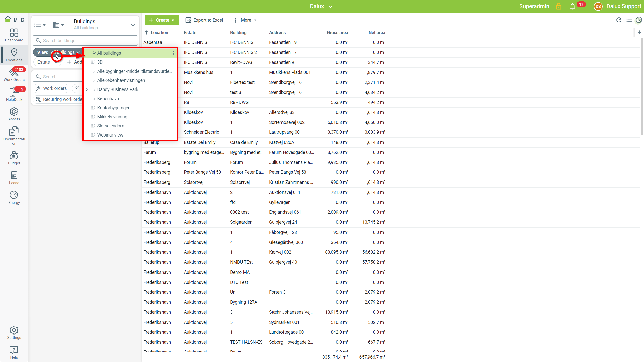Open Help in the sidebar
The image size is (644, 362).
(x=14, y=352)
